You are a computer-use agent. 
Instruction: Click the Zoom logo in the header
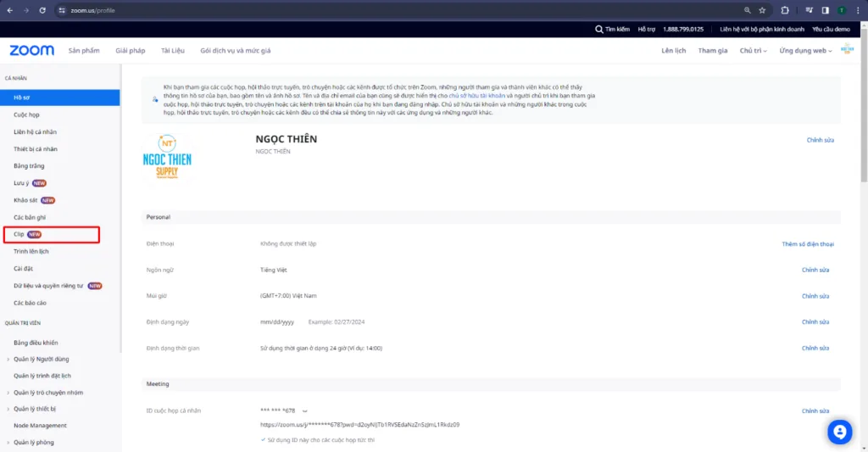tap(32, 51)
